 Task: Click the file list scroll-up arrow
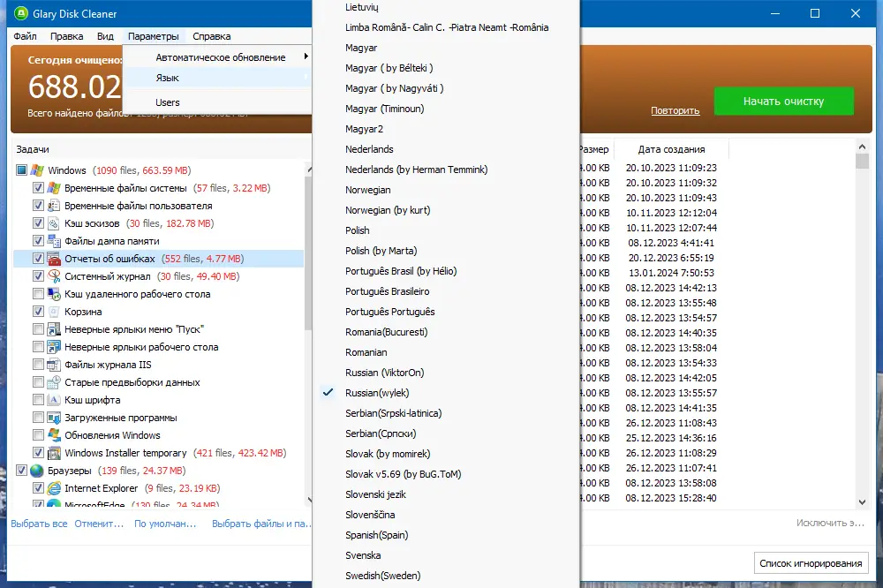pos(862,147)
